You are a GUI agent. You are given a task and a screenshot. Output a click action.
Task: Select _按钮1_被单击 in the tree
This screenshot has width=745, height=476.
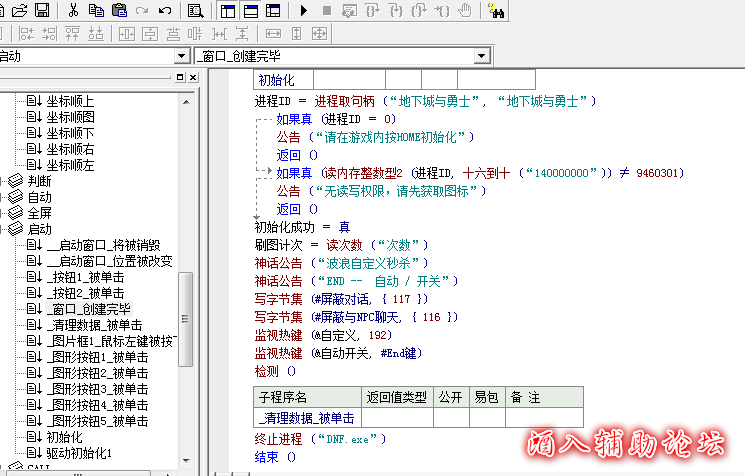(84, 277)
